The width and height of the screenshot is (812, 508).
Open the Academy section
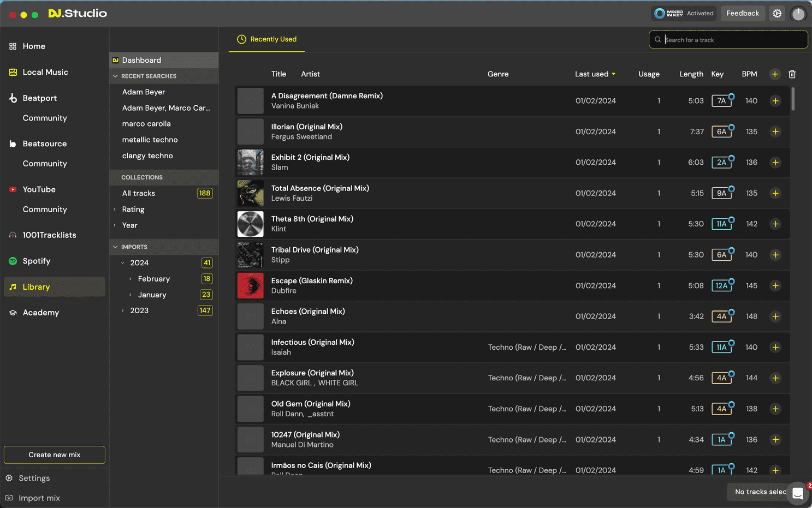click(x=41, y=312)
